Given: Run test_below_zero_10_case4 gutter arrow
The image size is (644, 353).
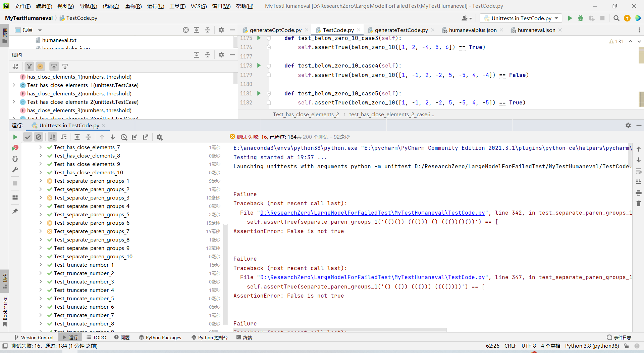Looking at the screenshot, I should click(x=259, y=65).
